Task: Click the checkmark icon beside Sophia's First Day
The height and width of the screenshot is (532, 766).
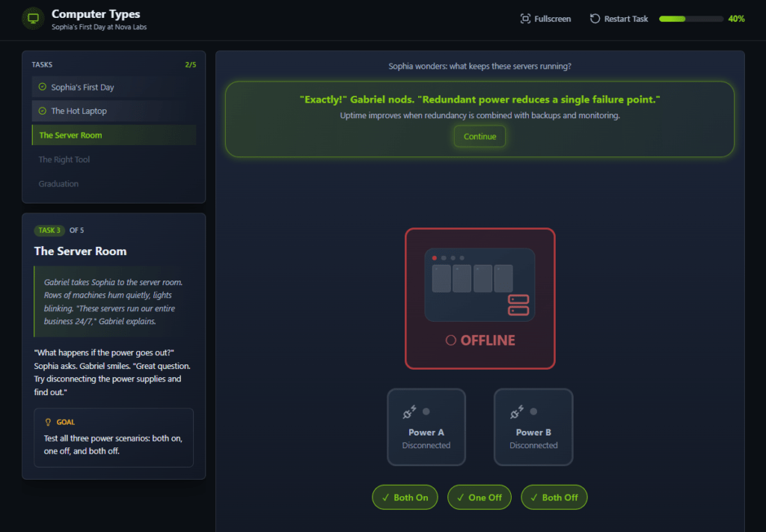Action: [43, 88]
